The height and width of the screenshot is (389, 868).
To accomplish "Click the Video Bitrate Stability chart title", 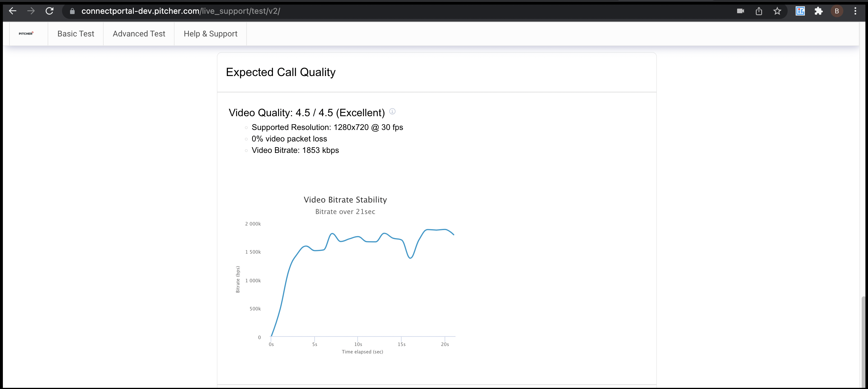I will coord(345,200).
